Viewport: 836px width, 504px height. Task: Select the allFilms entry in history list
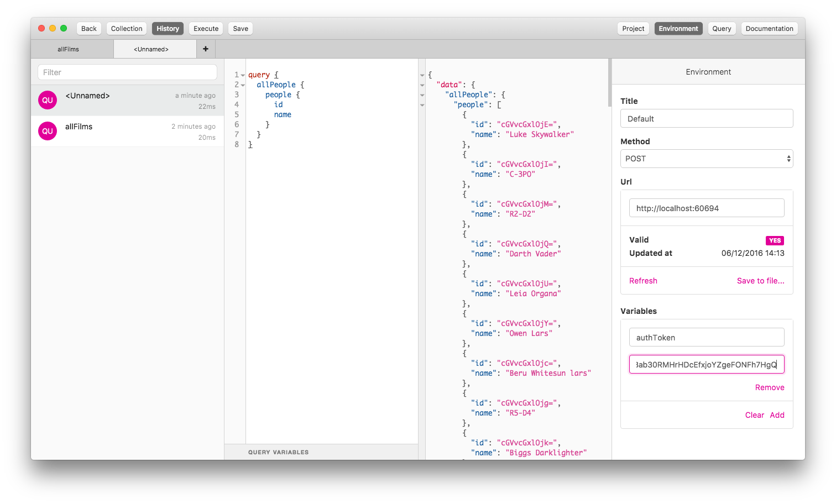[127, 132]
